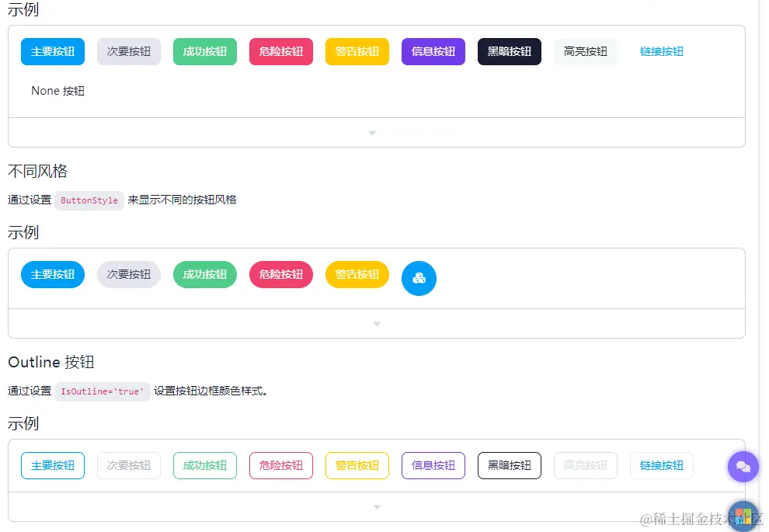Expand the code panel under the first example
This screenshot has width=769, height=532.
point(372,132)
